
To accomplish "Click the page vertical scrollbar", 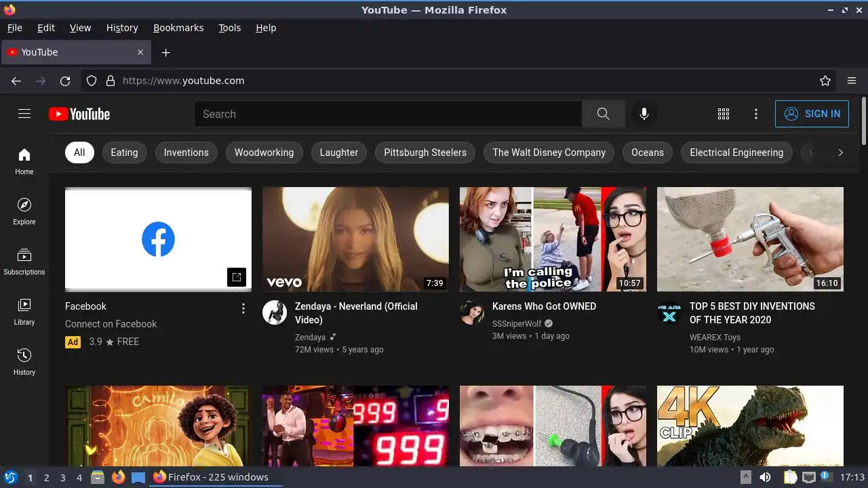I will (864, 121).
